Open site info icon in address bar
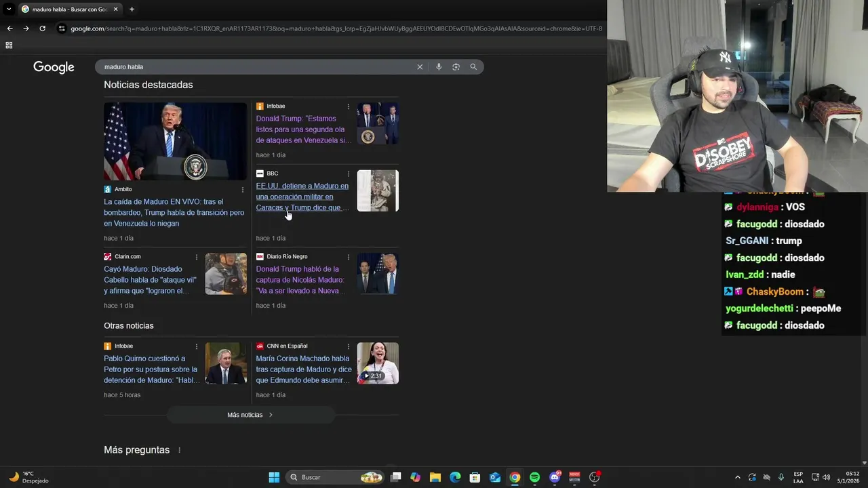This screenshot has width=868, height=488. pyautogui.click(x=62, y=28)
